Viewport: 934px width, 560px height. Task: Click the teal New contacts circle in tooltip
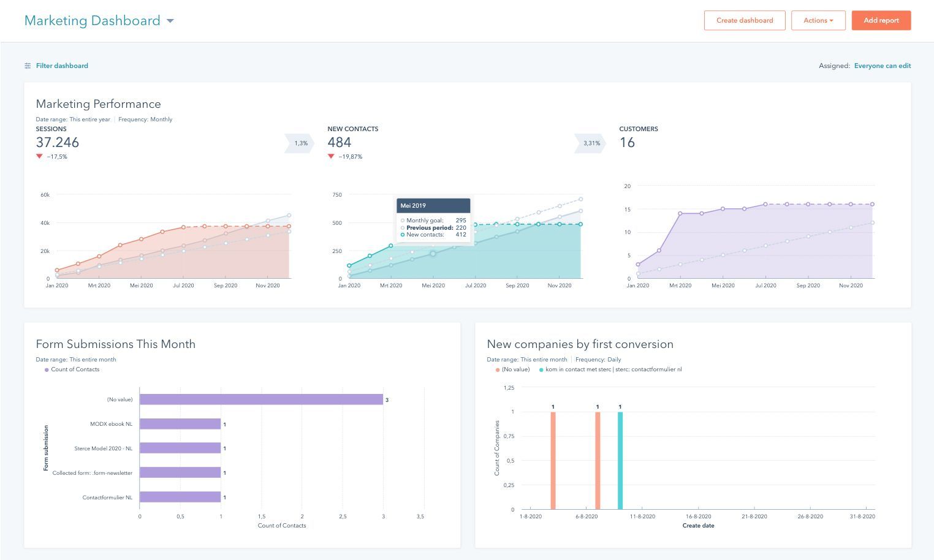(x=402, y=234)
